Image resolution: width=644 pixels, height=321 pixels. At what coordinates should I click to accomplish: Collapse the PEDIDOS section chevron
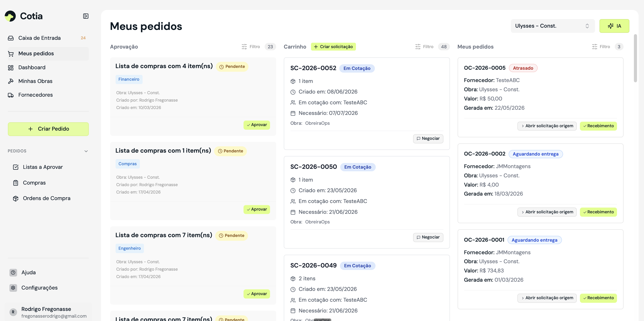86,151
